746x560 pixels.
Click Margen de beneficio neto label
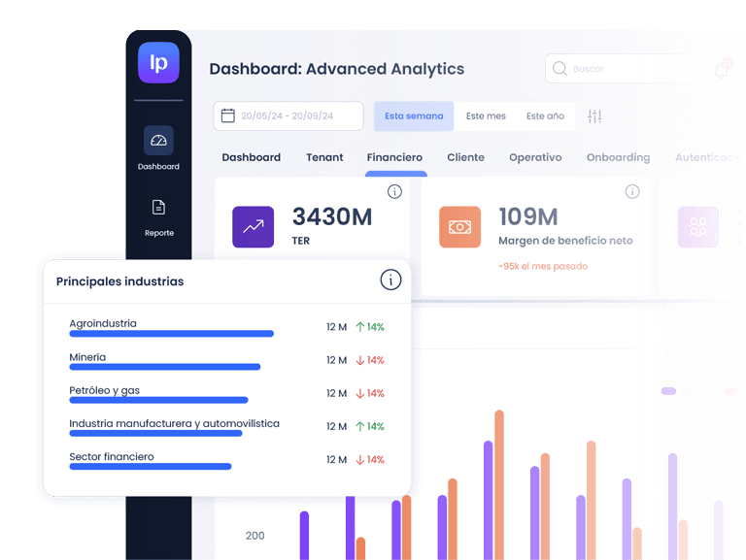(565, 241)
